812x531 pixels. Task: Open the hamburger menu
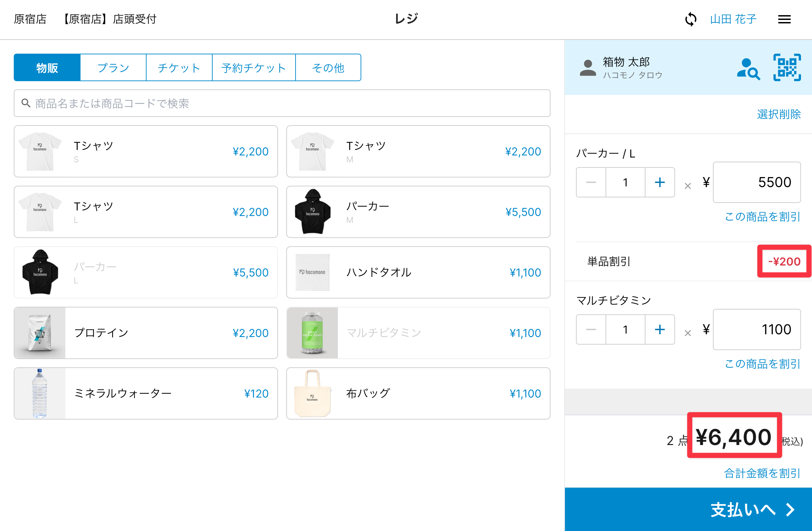(x=784, y=19)
